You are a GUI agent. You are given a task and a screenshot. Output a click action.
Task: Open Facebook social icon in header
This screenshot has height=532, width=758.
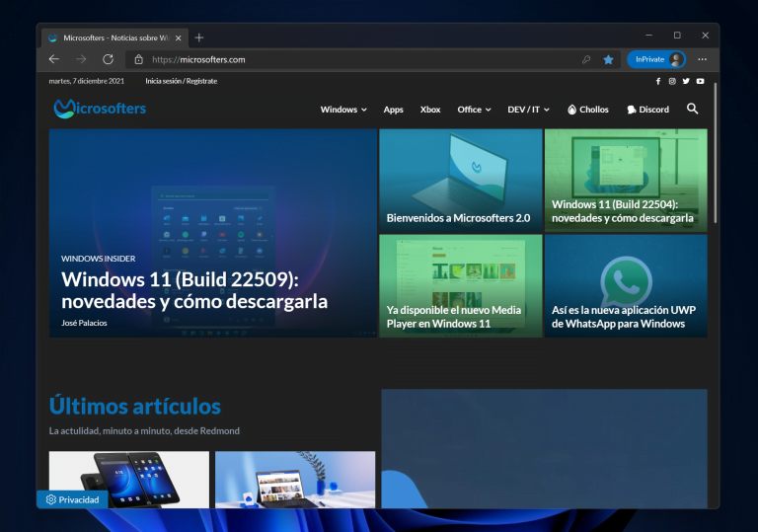click(x=658, y=81)
